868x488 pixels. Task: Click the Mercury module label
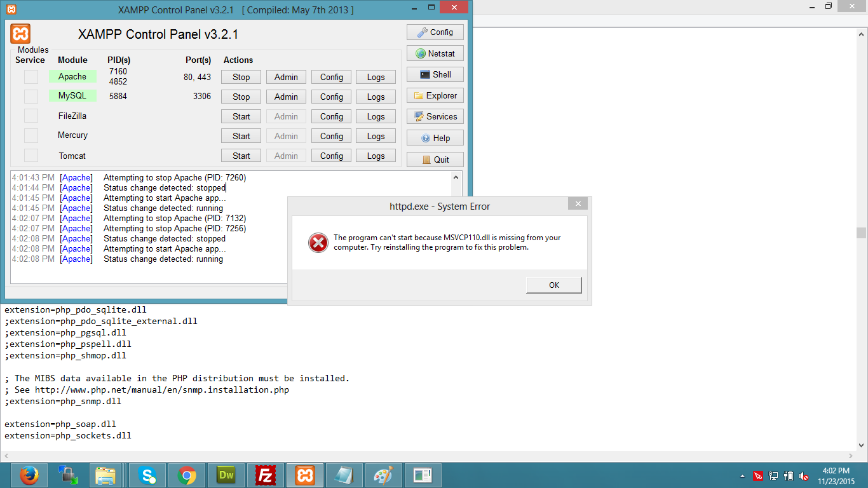(72, 135)
